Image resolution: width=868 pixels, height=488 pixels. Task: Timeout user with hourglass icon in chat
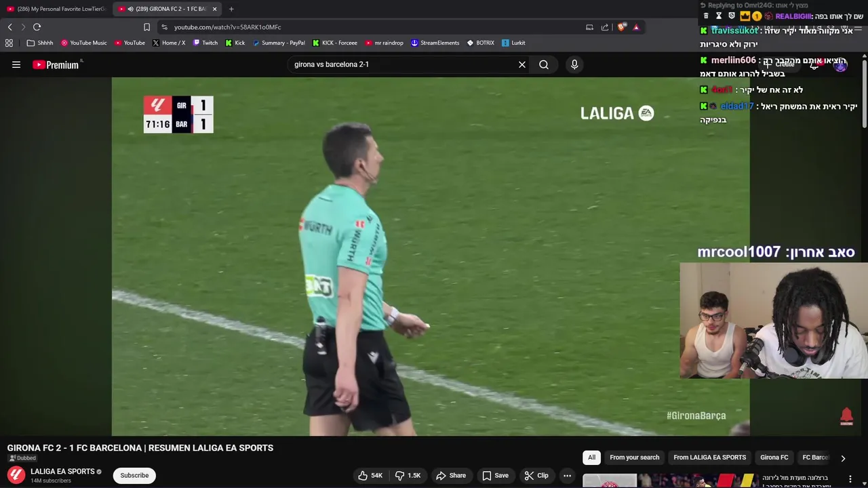(719, 16)
